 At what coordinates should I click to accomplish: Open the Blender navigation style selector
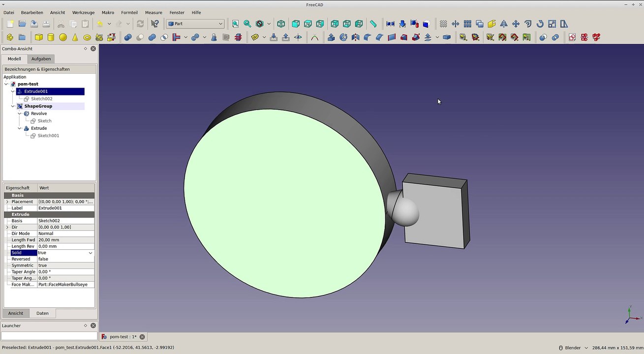(573, 348)
